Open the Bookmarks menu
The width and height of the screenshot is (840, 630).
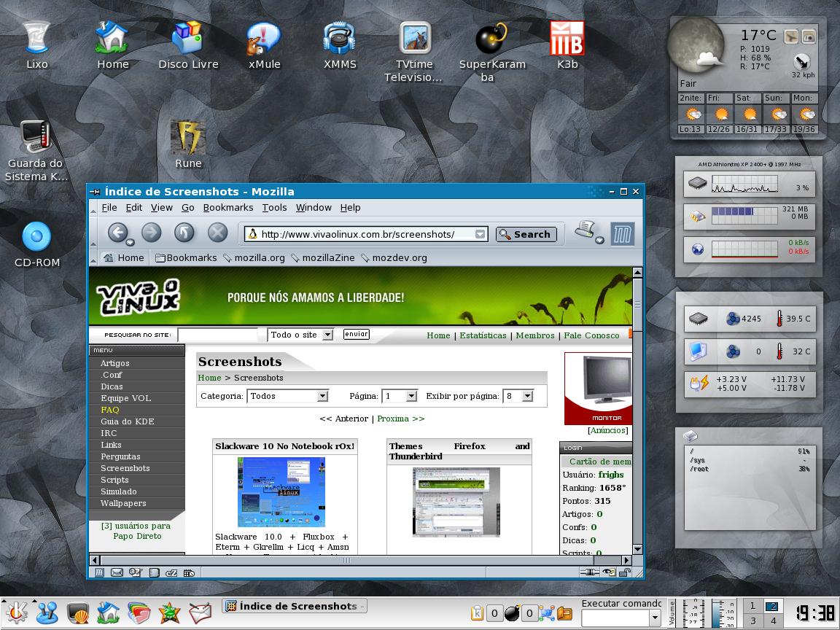coord(228,207)
